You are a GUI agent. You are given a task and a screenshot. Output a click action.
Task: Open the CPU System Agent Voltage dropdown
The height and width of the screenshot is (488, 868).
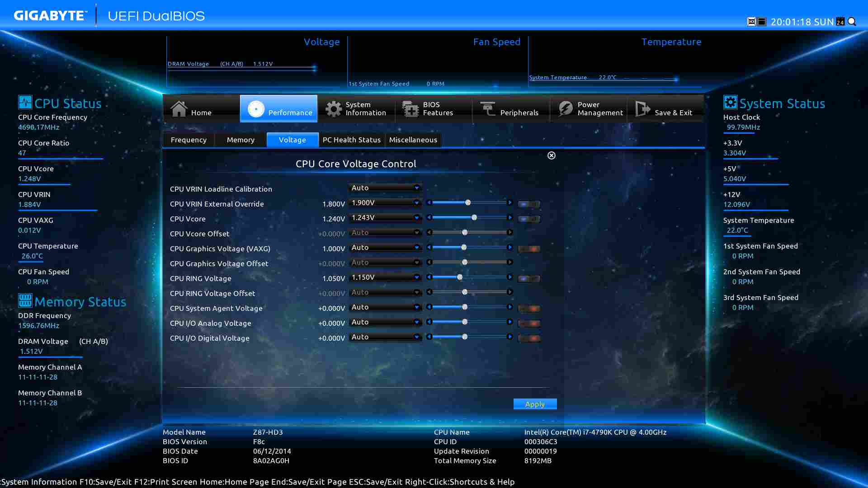[x=385, y=307]
